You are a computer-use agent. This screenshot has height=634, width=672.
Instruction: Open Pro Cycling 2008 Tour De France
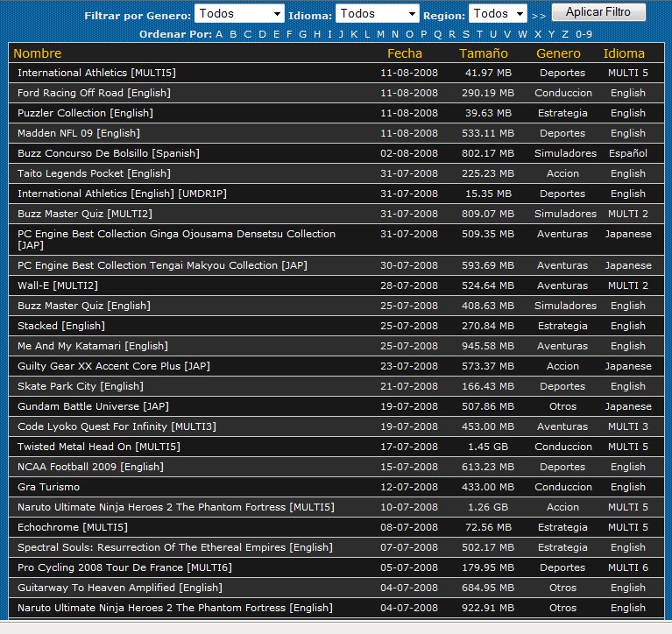tap(124, 567)
